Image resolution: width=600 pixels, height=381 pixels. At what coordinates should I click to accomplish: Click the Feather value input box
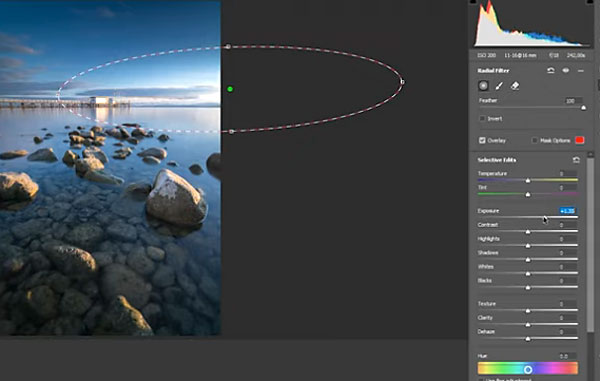click(x=573, y=101)
